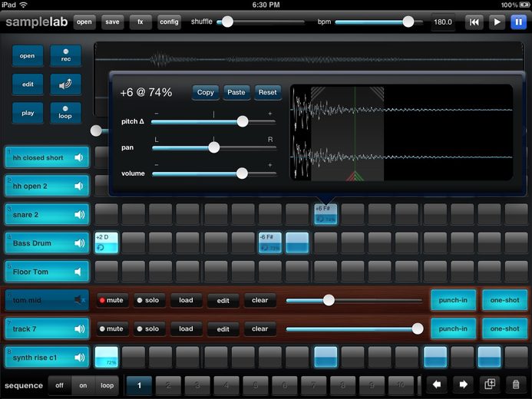532x399 pixels.
Task: Open the fx panel
Action: [140, 22]
